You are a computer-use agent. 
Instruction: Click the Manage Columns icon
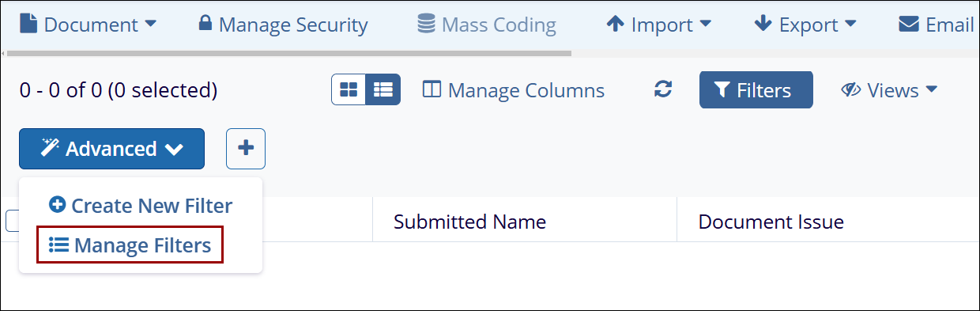coord(432,90)
